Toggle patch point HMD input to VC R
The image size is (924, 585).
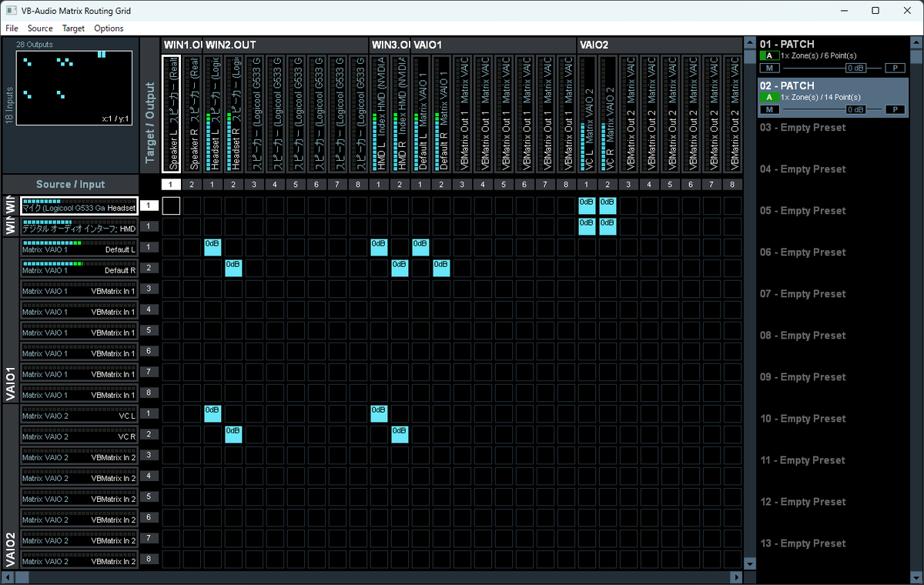coord(608,226)
